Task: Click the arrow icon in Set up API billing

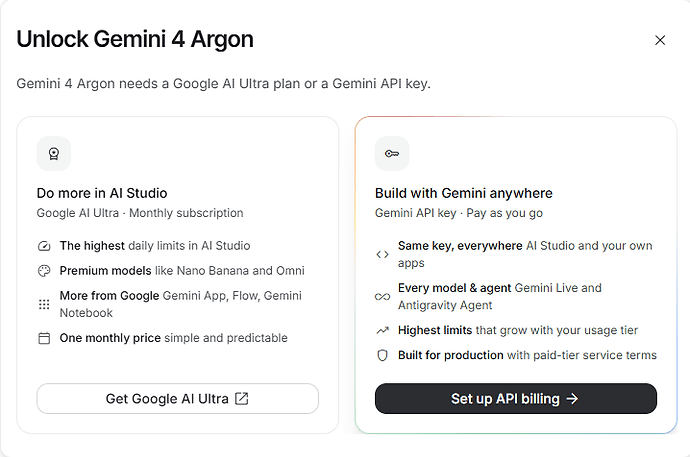Action: pos(572,399)
